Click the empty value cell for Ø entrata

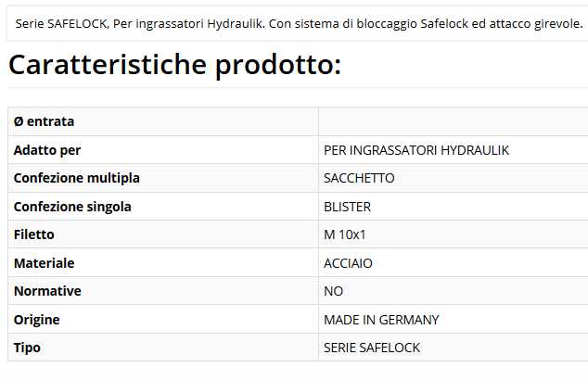click(453, 121)
